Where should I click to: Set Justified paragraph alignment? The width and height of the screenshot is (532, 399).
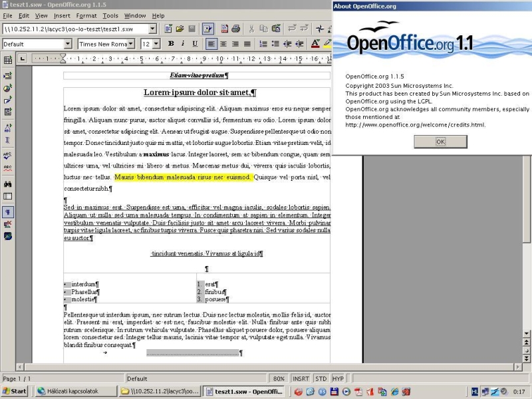[x=247, y=44]
